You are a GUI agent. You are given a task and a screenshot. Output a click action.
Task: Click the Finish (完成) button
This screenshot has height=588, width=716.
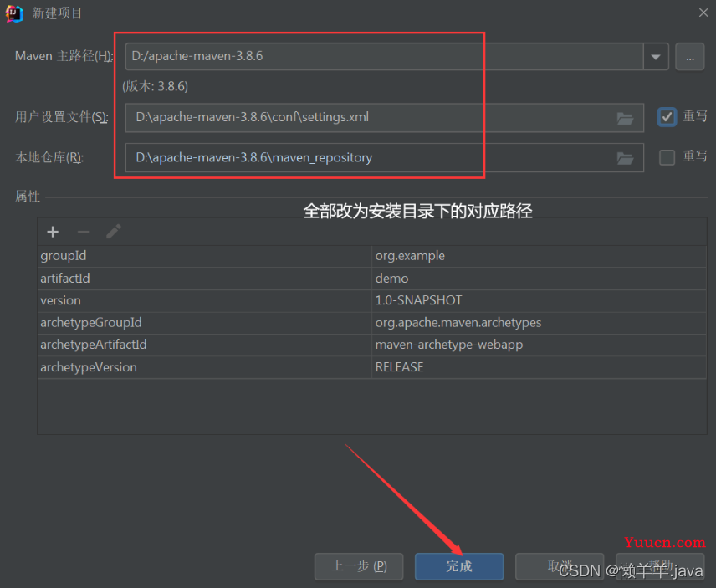coord(459,566)
